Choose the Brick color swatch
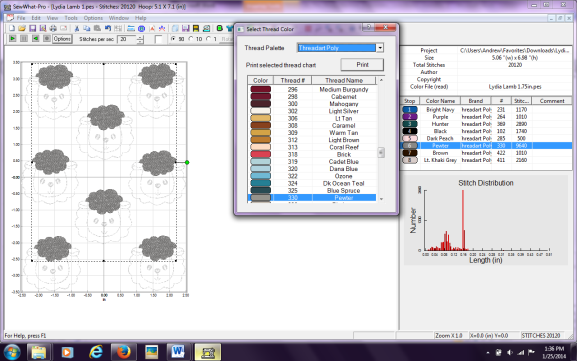Image resolution: width=577 pixels, height=361 pixels. point(261,155)
